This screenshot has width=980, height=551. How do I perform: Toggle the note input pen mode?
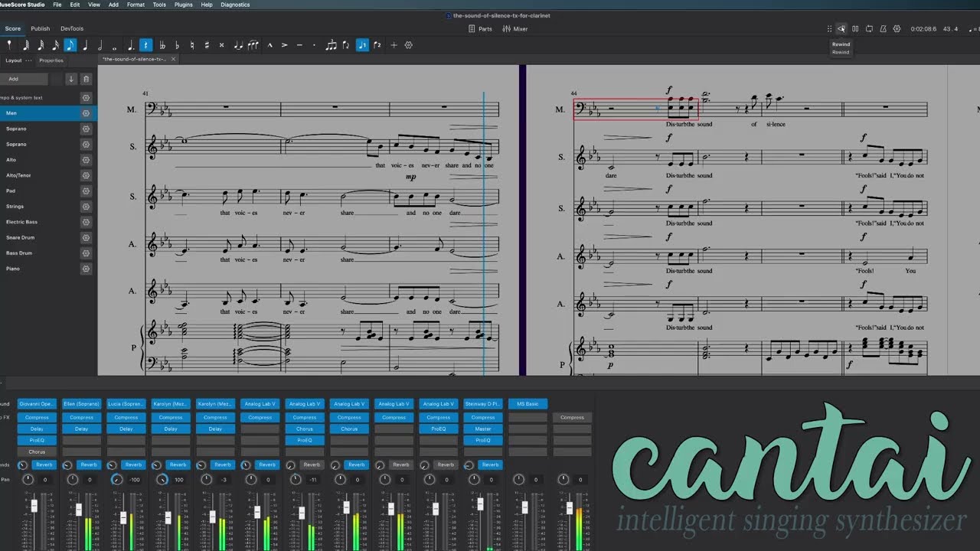9,45
